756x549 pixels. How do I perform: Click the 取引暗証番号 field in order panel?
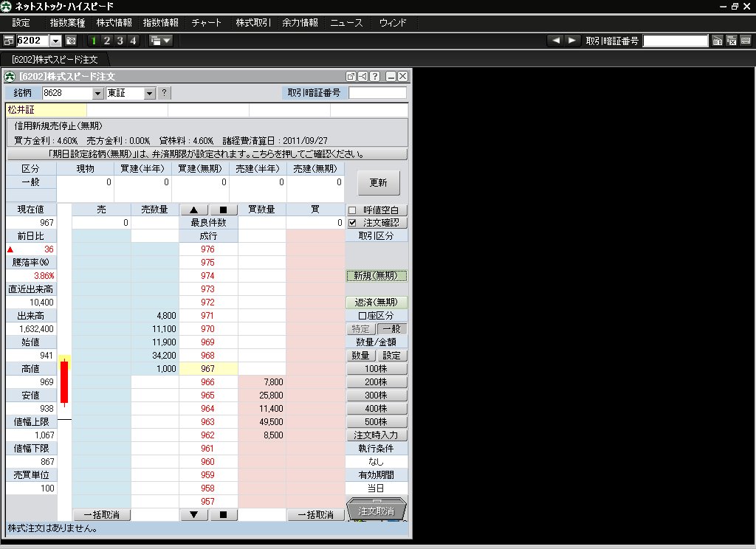(x=377, y=93)
